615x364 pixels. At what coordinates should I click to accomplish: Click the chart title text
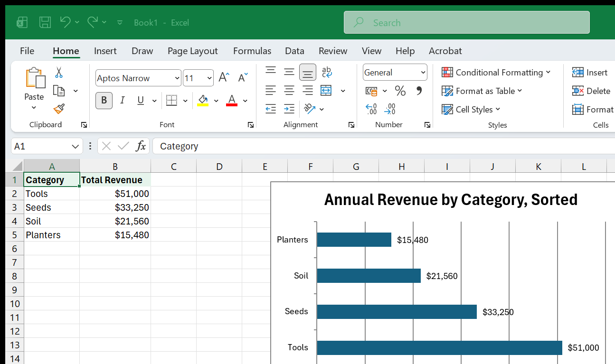(x=451, y=199)
